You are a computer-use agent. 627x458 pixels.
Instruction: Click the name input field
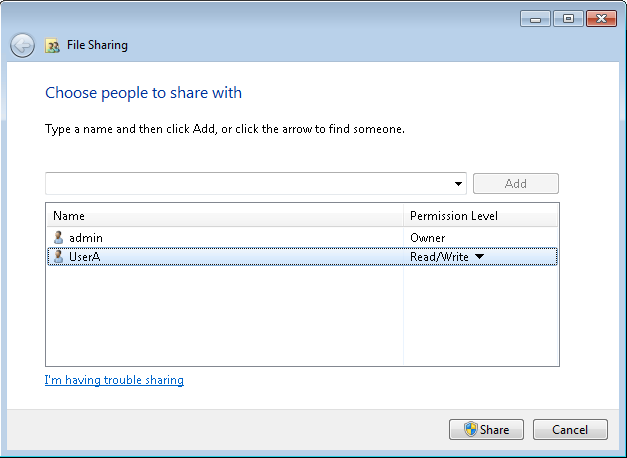pyautogui.click(x=248, y=184)
